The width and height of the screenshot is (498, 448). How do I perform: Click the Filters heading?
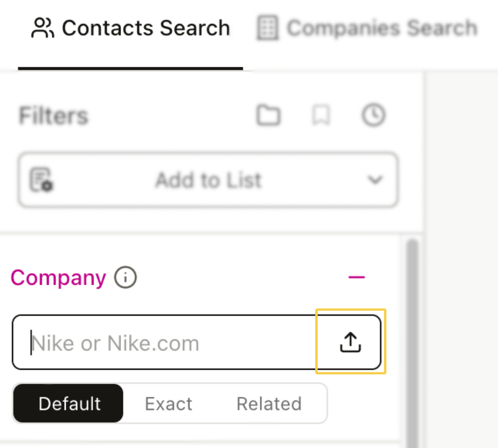tap(53, 115)
